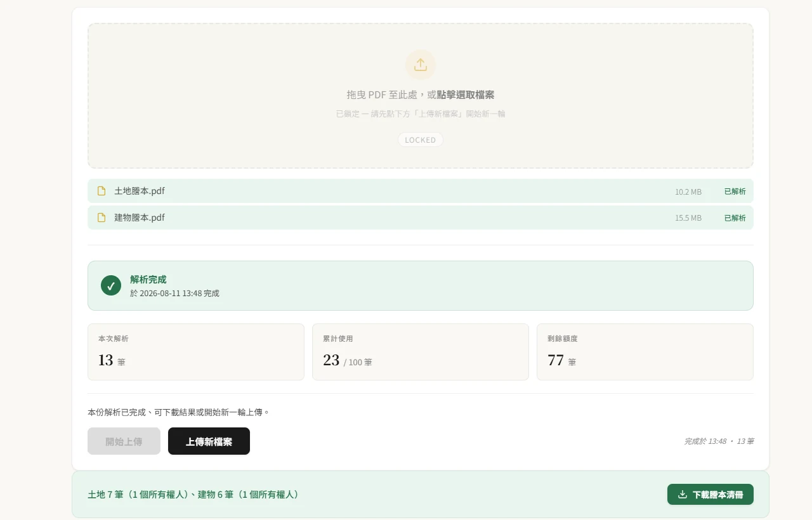Click the 已解析 status for 建物謄本.pdf
This screenshot has width=812, height=520.
pos(735,218)
